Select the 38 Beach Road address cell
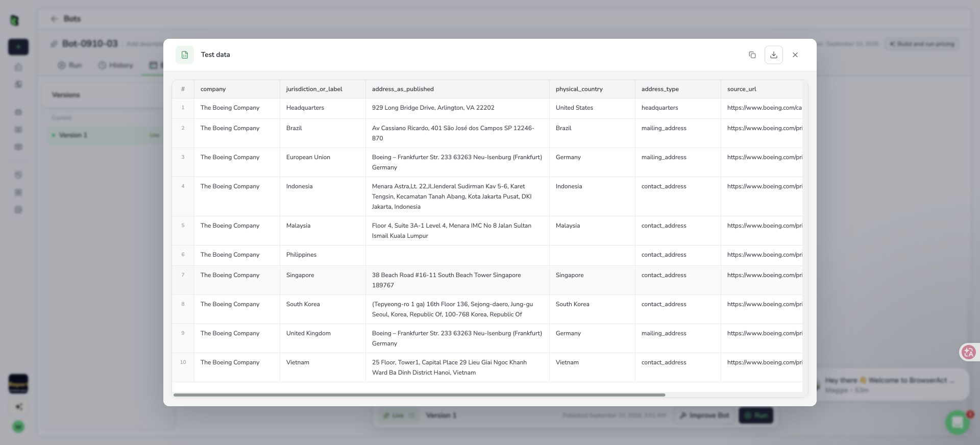The height and width of the screenshot is (445, 980). [457, 280]
